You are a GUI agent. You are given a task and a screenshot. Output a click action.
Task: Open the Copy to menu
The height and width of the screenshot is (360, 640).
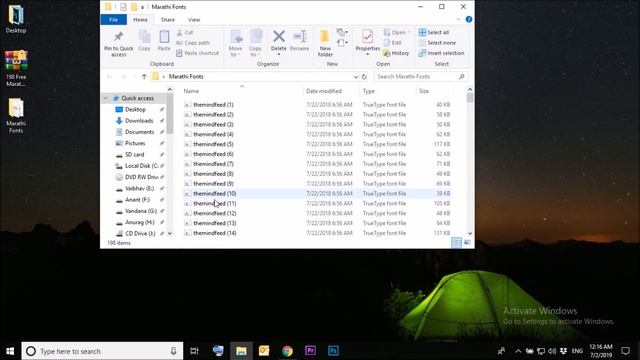[x=256, y=43]
